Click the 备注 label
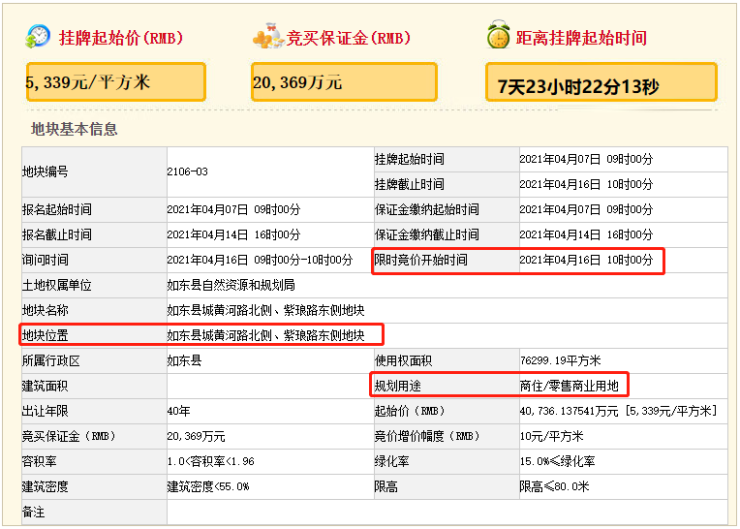740x529 pixels. click(x=34, y=512)
